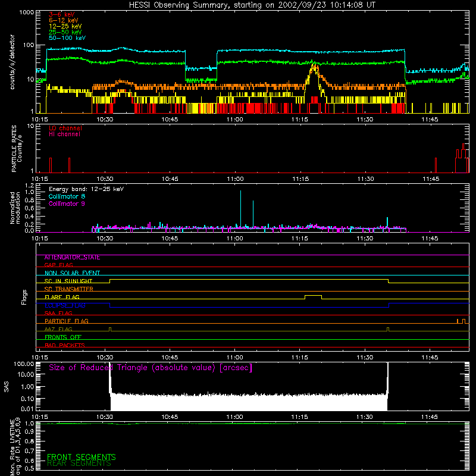Click 10:45 time label under counts panel
Screen dimensions: 476x476
[x=170, y=120]
